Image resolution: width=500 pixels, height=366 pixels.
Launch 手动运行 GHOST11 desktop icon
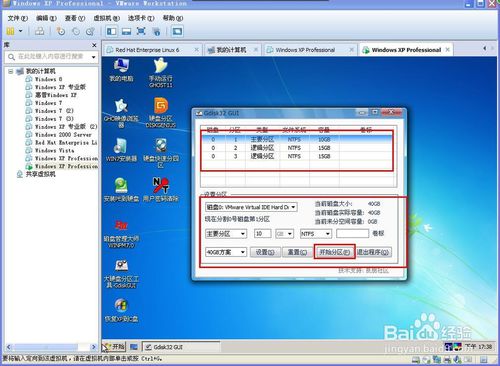point(161,73)
